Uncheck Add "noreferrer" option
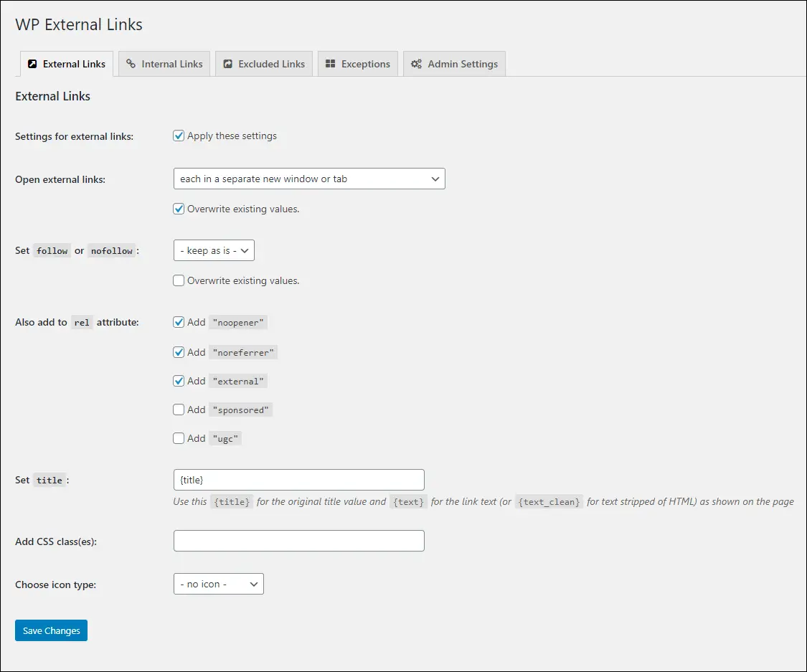 pos(179,352)
